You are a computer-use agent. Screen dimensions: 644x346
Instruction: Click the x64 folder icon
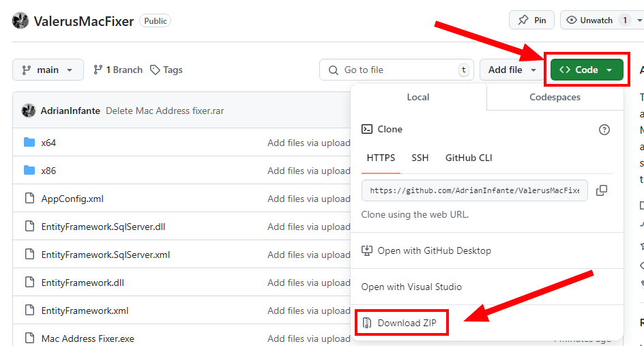tap(29, 142)
